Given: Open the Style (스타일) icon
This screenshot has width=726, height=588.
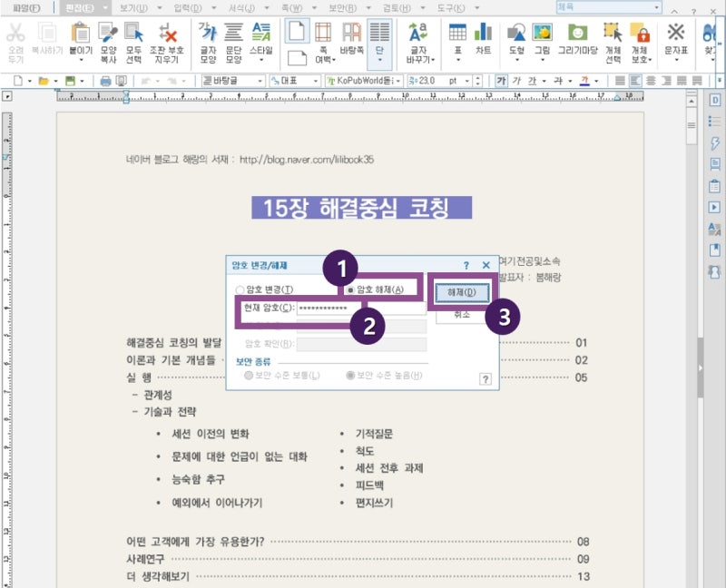Looking at the screenshot, I should pyautogui.click(x=261, y=34).
